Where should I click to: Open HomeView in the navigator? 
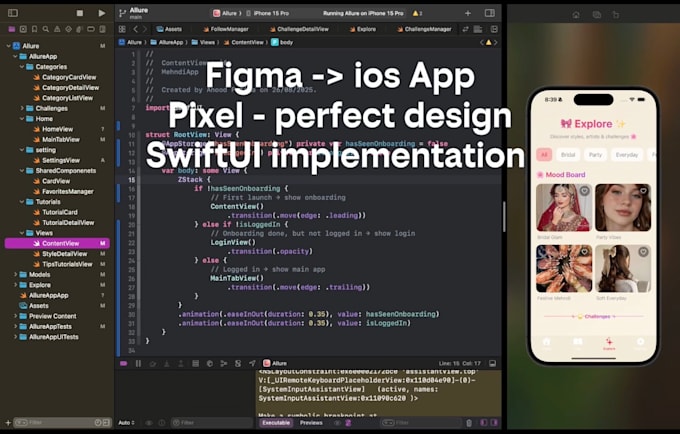pyautogui.click(x=53, y=129)
